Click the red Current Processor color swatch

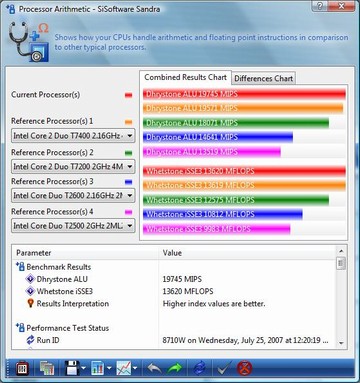[128, 95]
